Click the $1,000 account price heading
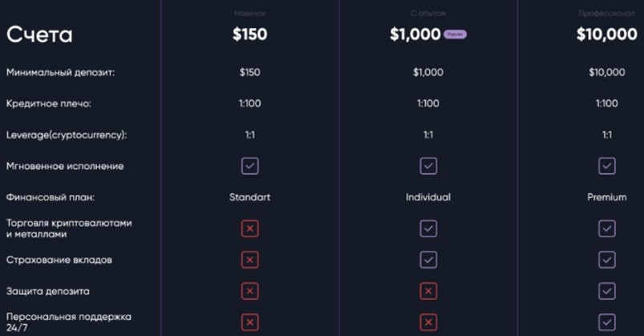The height and width of the screenshot is (336, 644). (415, 34)
